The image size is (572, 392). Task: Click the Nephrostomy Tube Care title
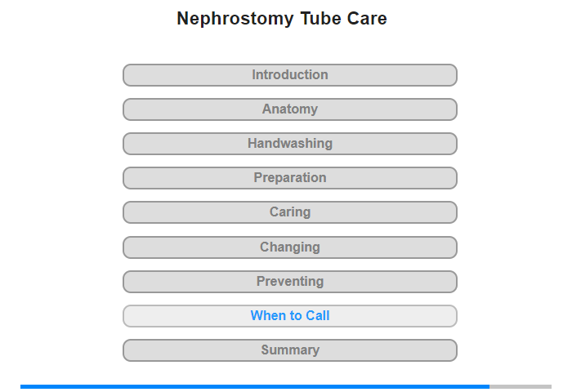click(282, 19)
